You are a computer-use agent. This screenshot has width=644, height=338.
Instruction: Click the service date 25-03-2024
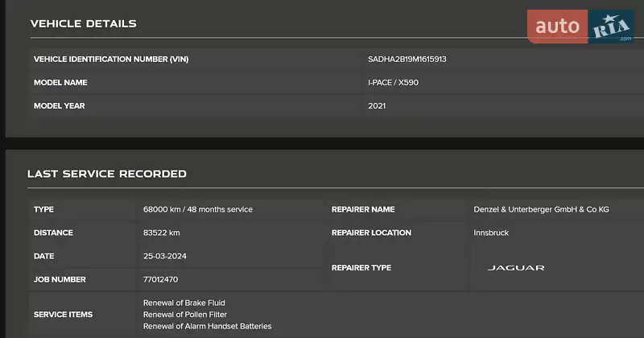tap(165, 256)
